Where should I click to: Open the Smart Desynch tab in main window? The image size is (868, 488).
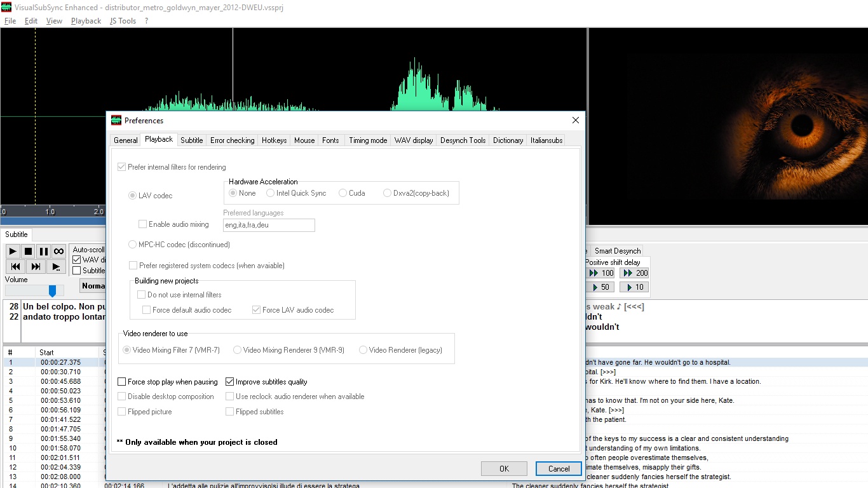tap(618, 251)
